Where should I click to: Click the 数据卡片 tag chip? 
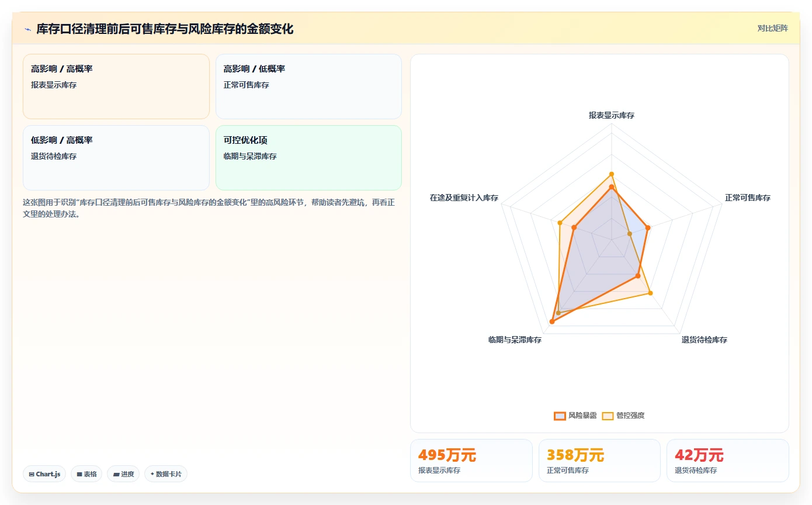click(166, 474)
